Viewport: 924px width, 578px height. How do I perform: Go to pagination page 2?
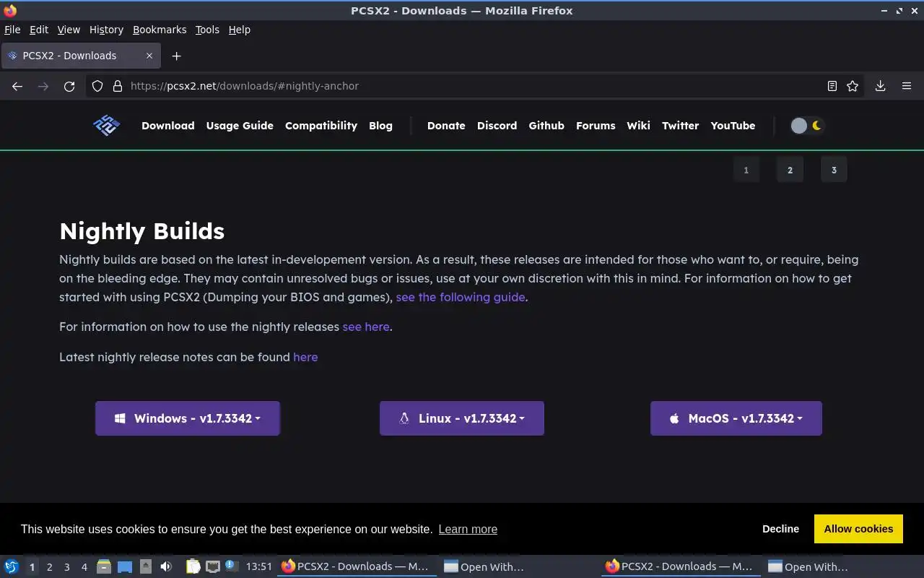pos(790,170)
